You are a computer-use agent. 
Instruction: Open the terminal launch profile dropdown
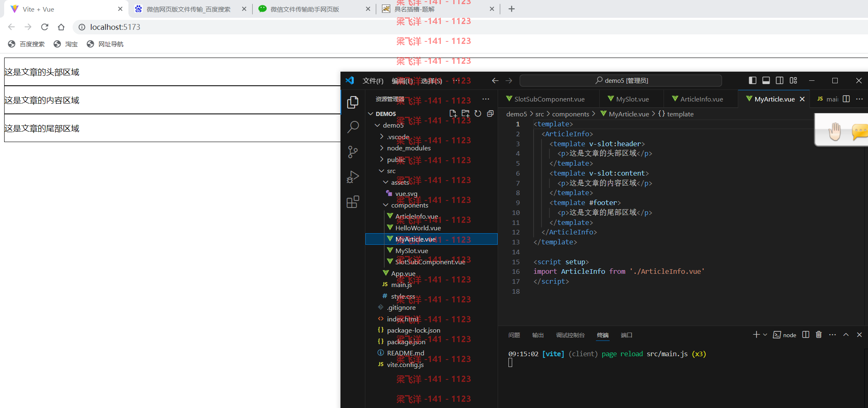[765, 335]
